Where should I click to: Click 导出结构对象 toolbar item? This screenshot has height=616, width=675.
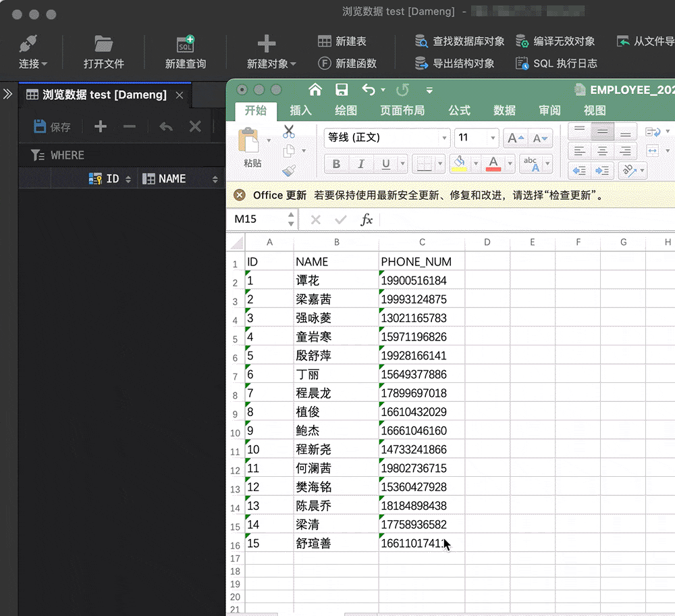pyautogui.click(x=454, y=63)
